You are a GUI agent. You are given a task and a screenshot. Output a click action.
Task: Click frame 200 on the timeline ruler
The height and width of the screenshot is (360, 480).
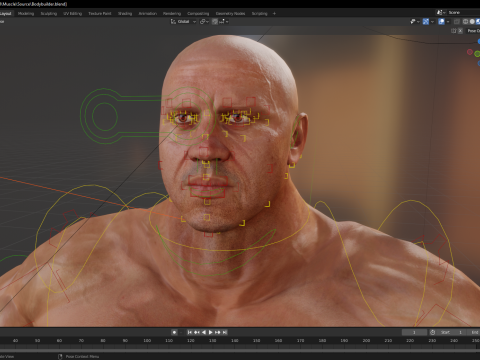tap(366, 341)
